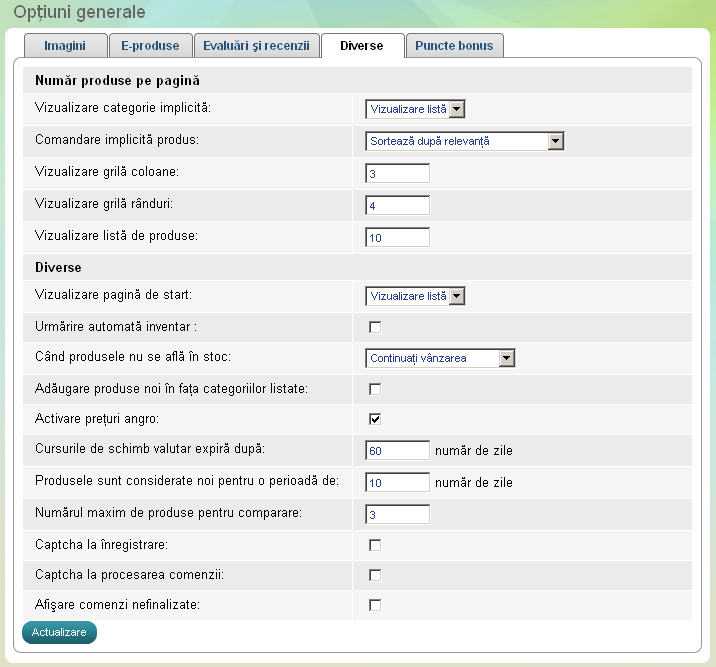Click the Vizualizare grilă rânduri input

click(397, 205)
